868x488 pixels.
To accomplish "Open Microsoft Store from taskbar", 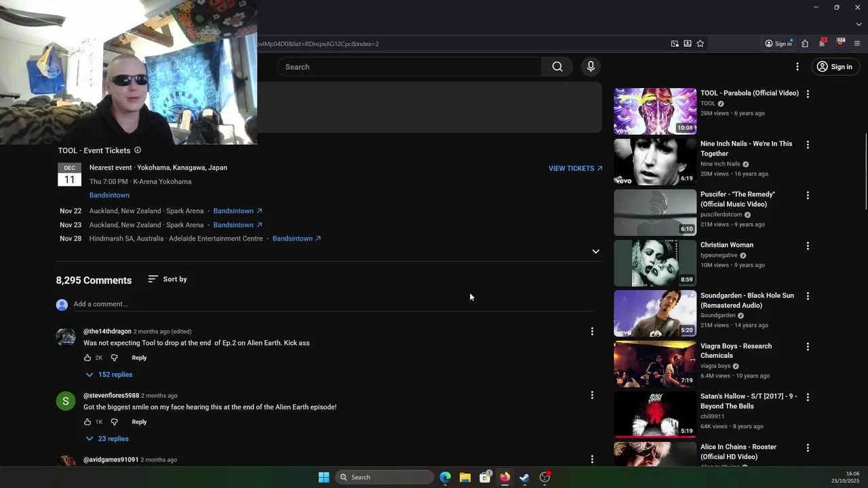I will [485, 477].
